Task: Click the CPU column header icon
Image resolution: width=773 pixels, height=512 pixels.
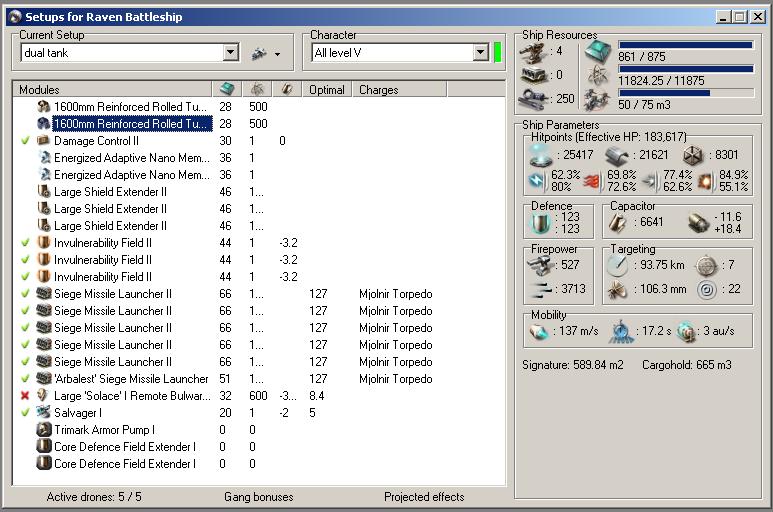Action: pos(226,89)
